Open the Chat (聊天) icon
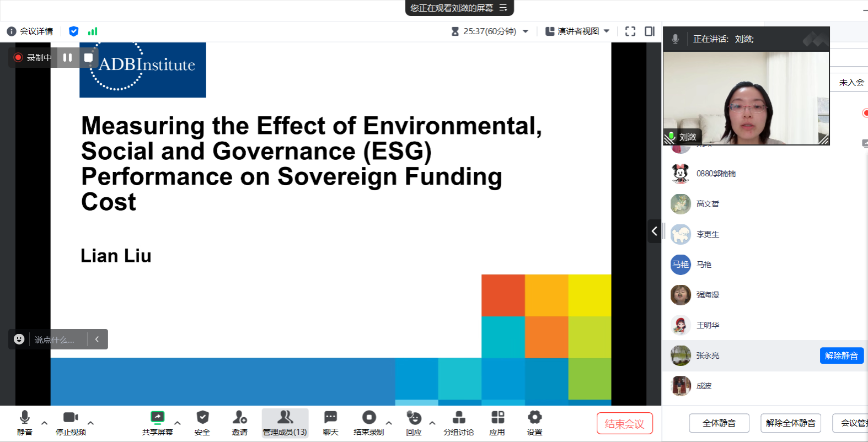Image resolution: width=868 pixels, height=442 pixels. pos(330,418)
